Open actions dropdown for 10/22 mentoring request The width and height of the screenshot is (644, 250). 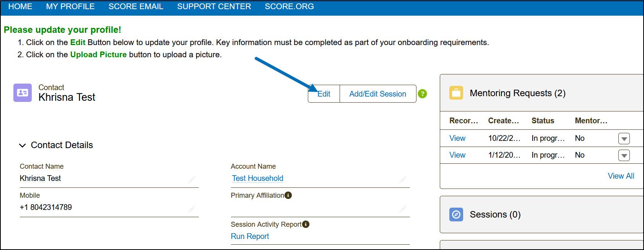624,139
